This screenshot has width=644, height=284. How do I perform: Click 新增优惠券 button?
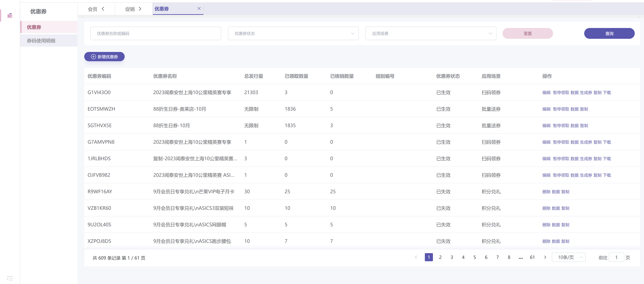coord(104,57)
